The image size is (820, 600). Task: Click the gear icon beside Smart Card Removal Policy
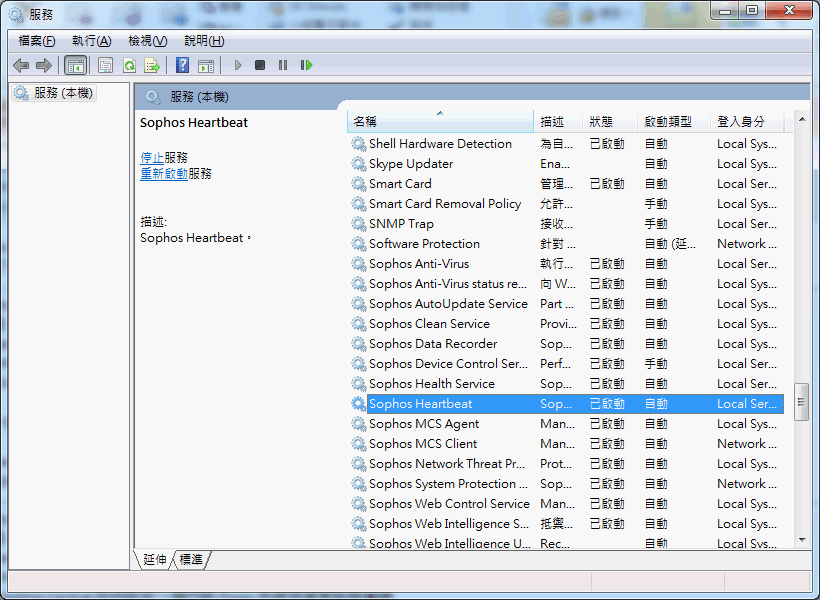[358, 203]
